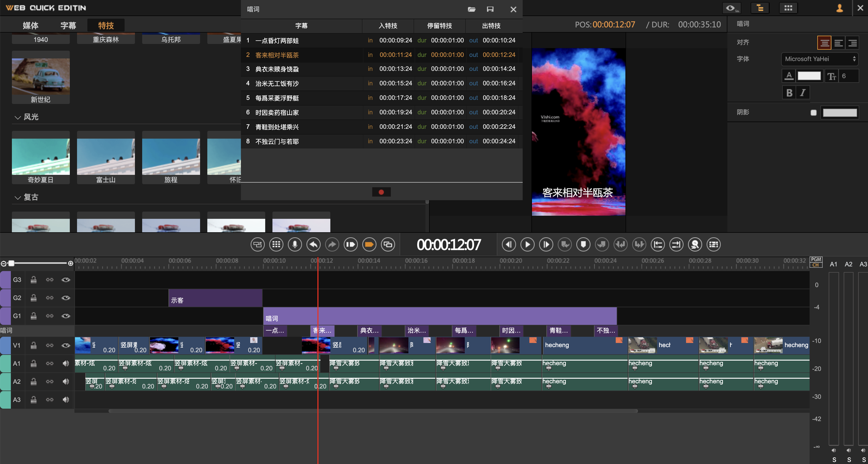This screenshot has height=464, width=868.
Task: Click the undo arrow in timeline toolbar
Action: (x=313, y=244)
